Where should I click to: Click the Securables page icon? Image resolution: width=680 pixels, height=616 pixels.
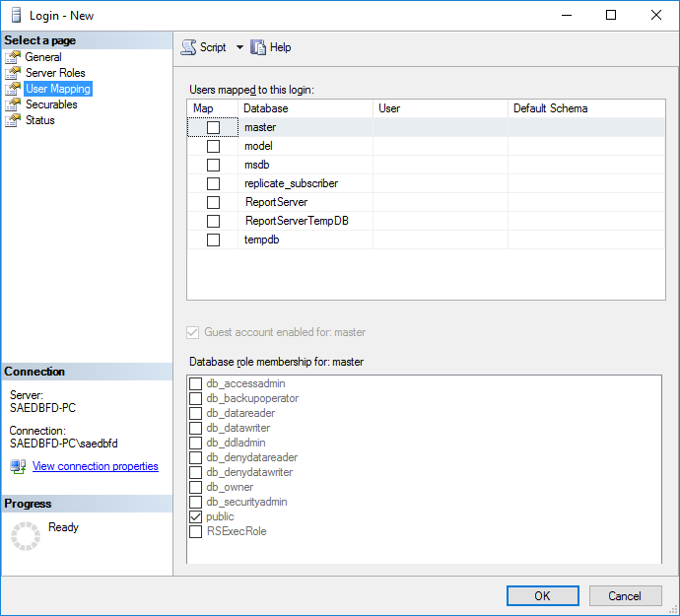(13, 104)
